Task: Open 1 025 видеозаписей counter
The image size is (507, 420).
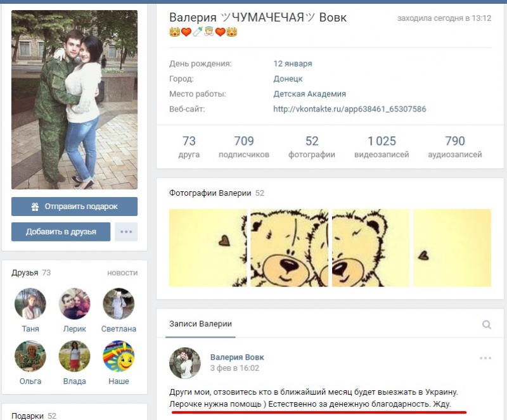Action: (x=382, y=146)
